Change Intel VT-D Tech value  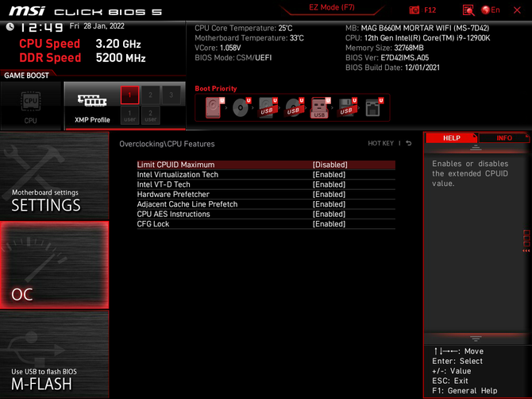coord(329,184)
